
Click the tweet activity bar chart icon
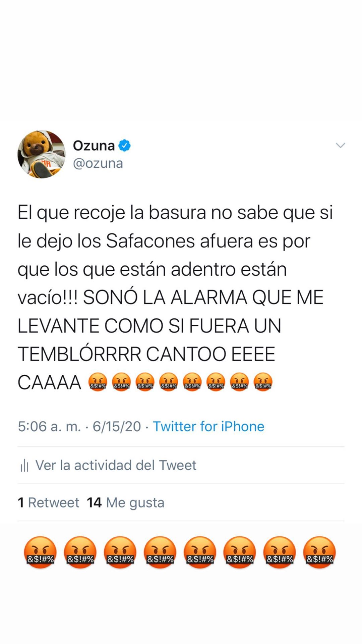[x=24, y=466]
